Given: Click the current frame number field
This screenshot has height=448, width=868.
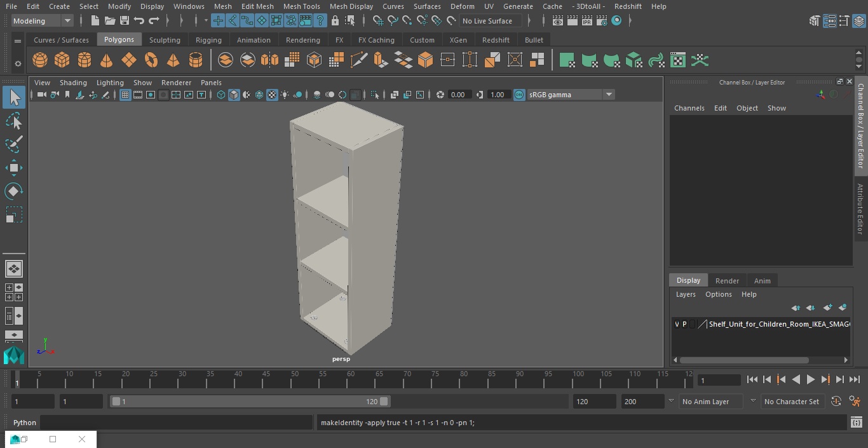Looking at the screenshot, I should (719, 380).
